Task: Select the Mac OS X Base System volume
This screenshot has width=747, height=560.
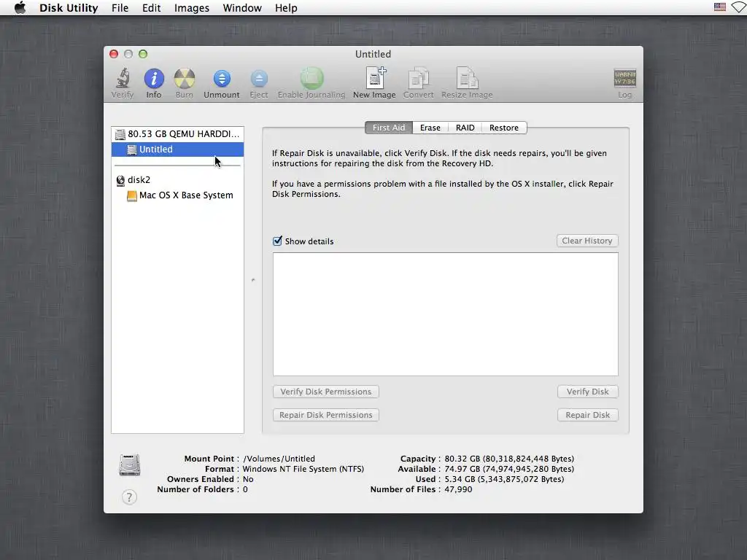Action: coord(178,195)
